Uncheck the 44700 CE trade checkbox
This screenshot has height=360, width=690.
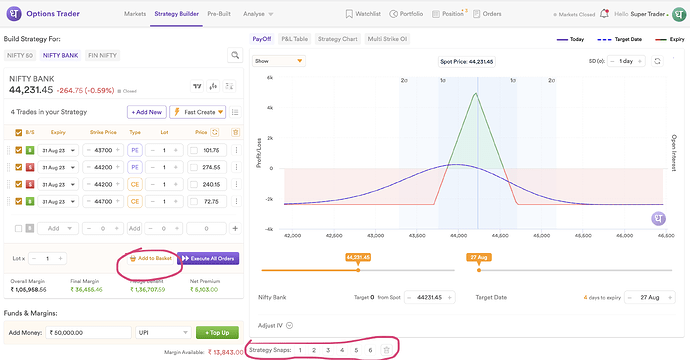(18, 201)
